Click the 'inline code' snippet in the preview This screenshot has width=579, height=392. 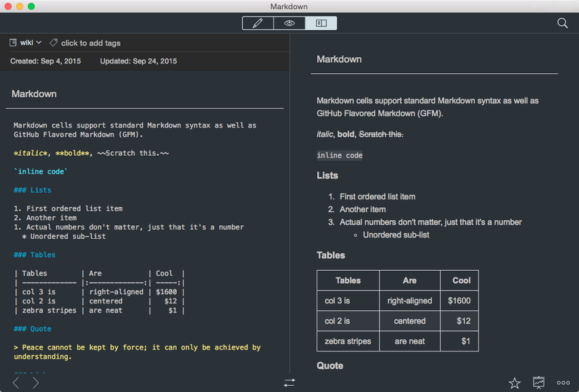click(339, 156)
